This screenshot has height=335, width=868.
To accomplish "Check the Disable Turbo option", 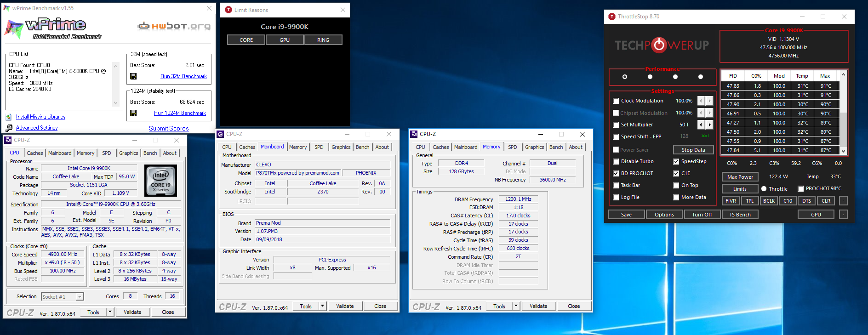I will coord(616,162).
